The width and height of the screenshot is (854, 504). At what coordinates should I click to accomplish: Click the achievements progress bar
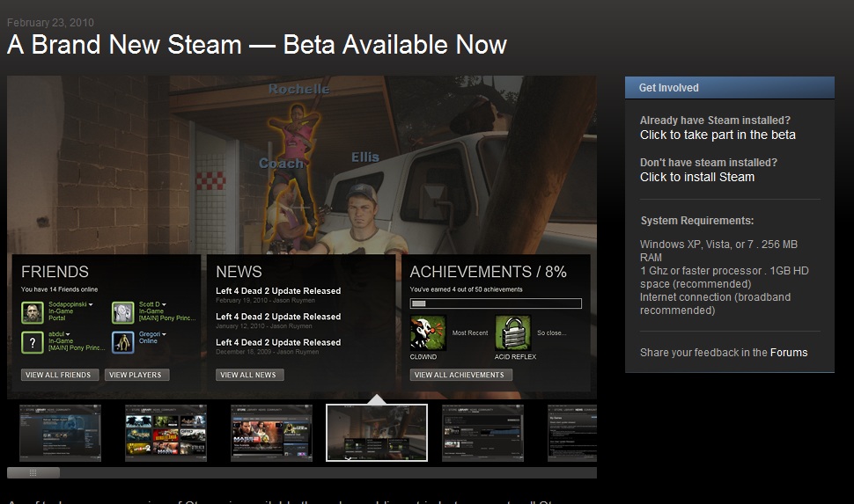(x=496, y=303)
